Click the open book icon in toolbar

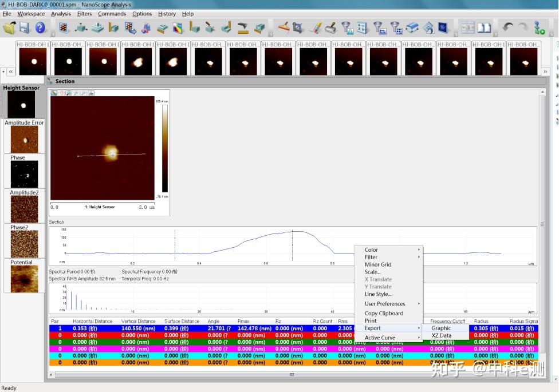(485, 27)
